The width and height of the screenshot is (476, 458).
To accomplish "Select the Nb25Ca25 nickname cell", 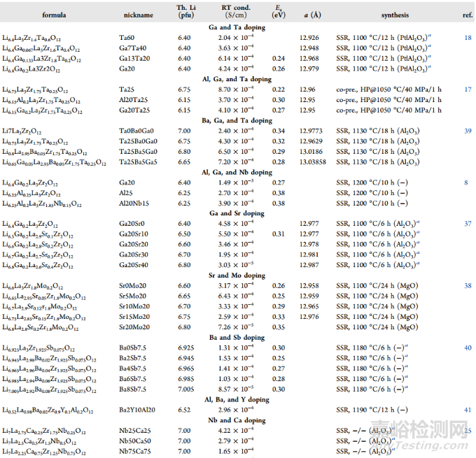I will [x=134, y=430].
